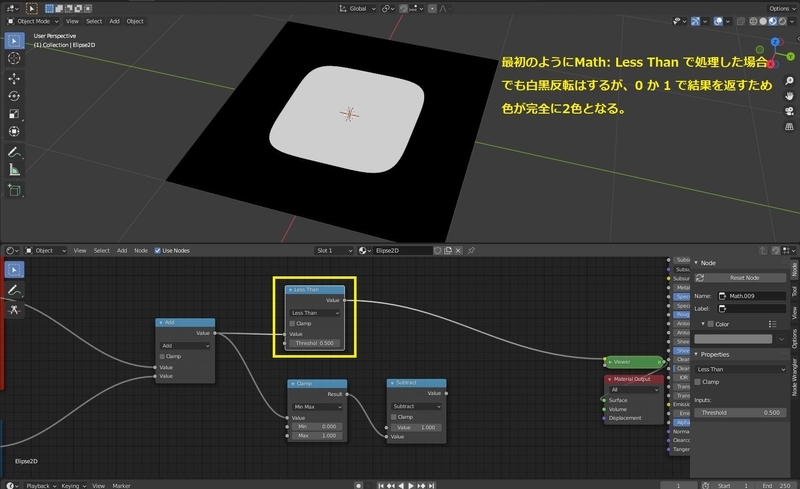Adjust Threshold 0.500 field in sidebar Inputs

(x=741, y=412)
